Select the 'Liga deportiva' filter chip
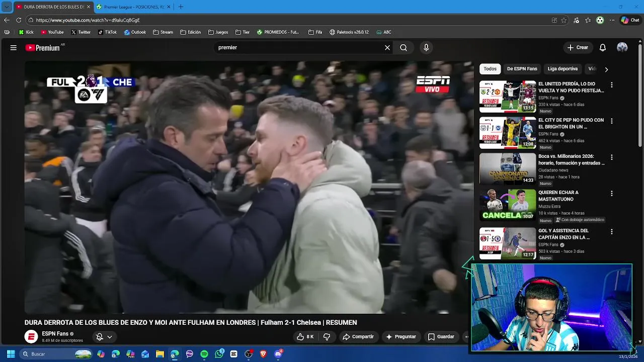644x362 pixels. pyautogui.click(x=562, y=69)
